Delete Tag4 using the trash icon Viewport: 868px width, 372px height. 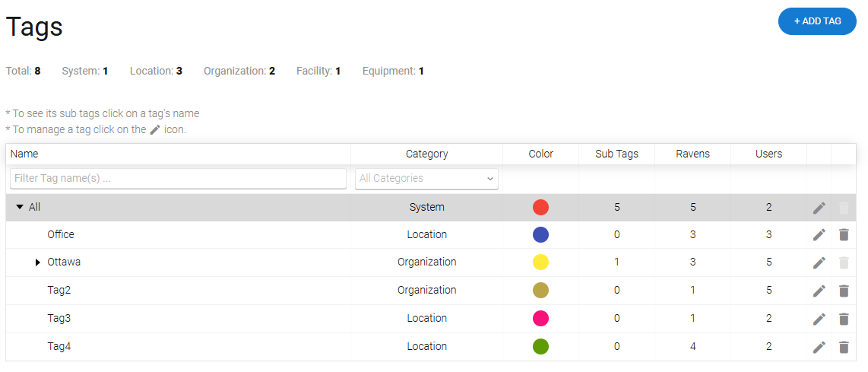pyautogui.click(x=843, y=347)
